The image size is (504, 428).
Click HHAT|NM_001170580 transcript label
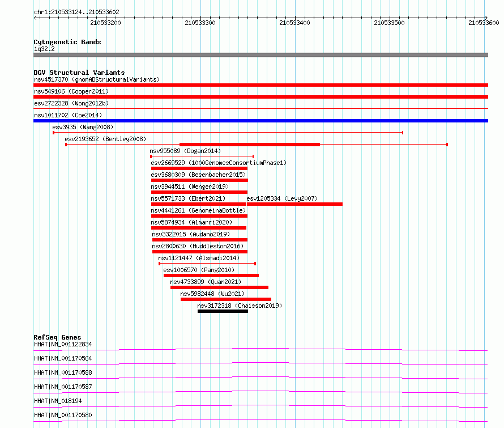tap(63, 415)
